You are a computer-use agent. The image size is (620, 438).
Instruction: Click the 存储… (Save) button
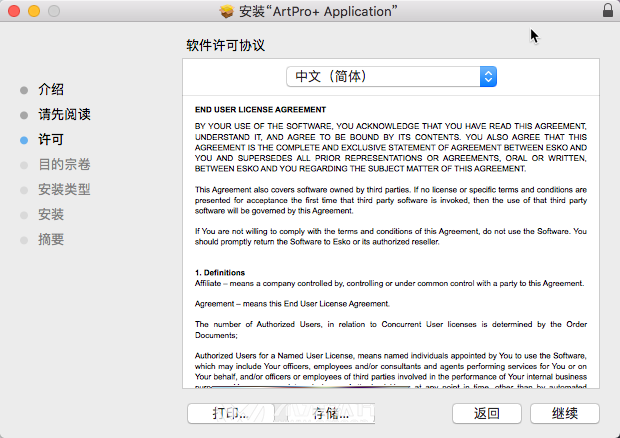tap(331, 413)
